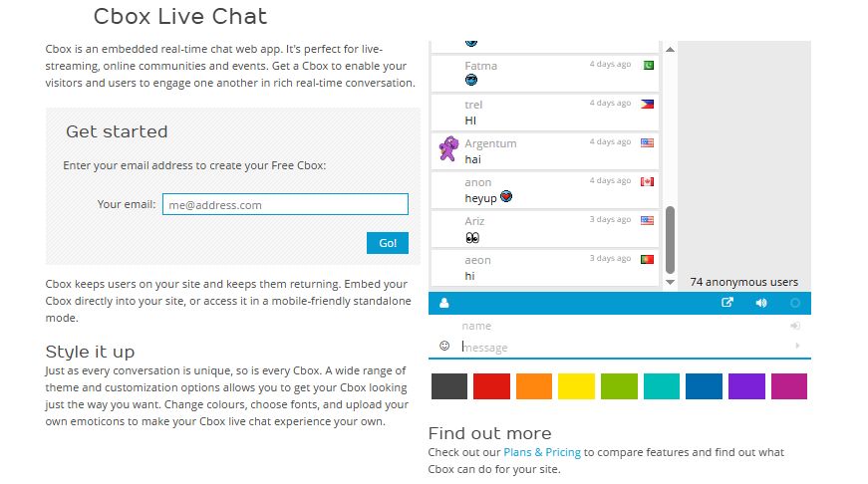Click the chat scrollbar up arrow
The height and width of the screenshot is (484, 868).
click(x=671, y=49)
